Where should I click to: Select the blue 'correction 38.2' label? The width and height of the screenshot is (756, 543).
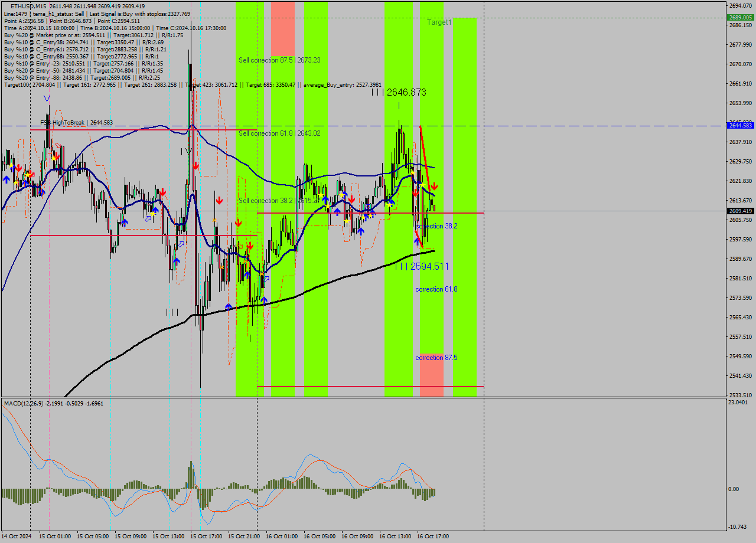(436, 226)
